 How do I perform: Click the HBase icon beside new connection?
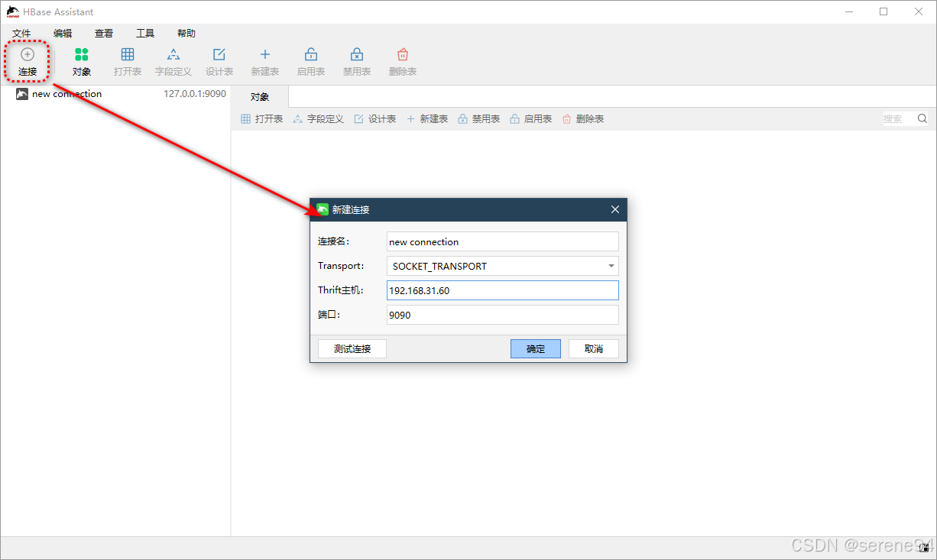(x=22, y=94)
